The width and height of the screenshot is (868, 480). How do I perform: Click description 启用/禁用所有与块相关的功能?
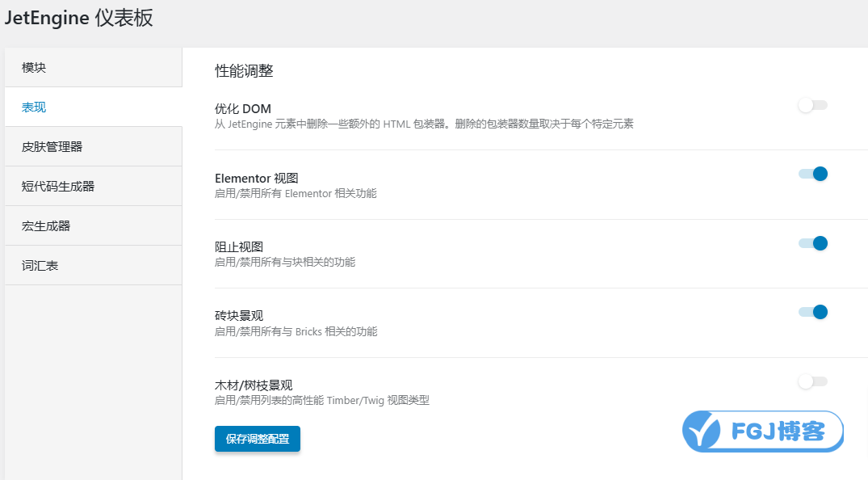click(285, 262)
